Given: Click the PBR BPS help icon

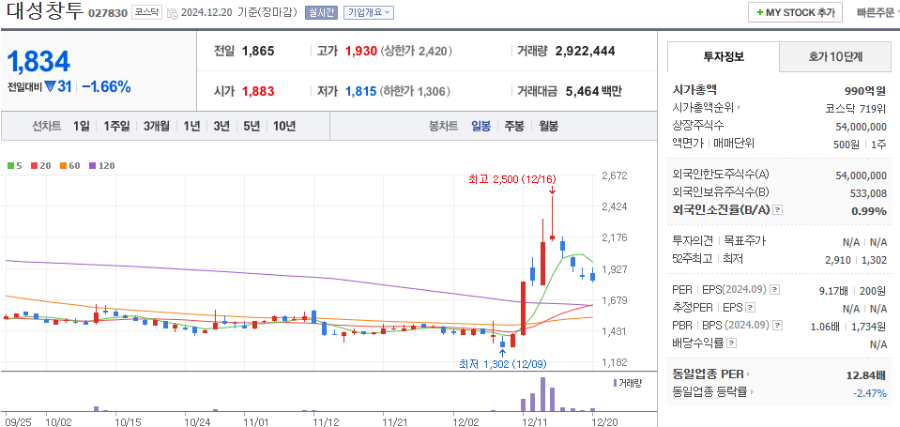Looking at the screenshot, I should (x=777, y=325).
